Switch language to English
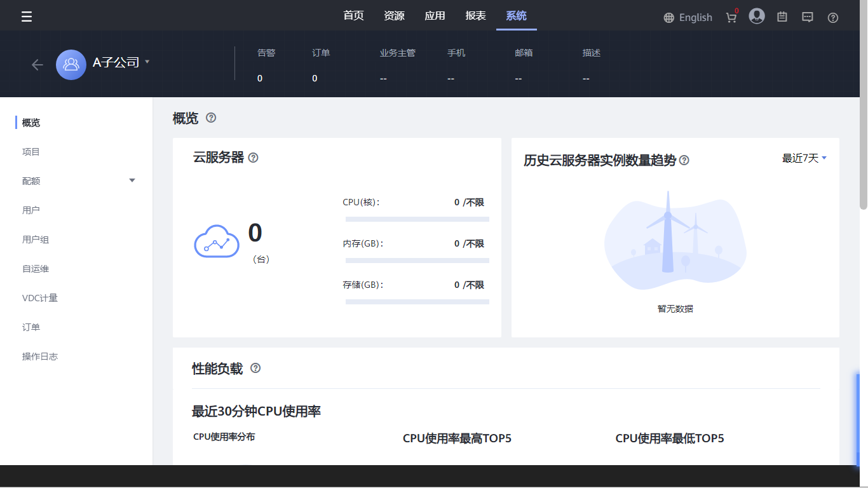The height and width of the screenshot is (488, 868). tap(688, 18)
